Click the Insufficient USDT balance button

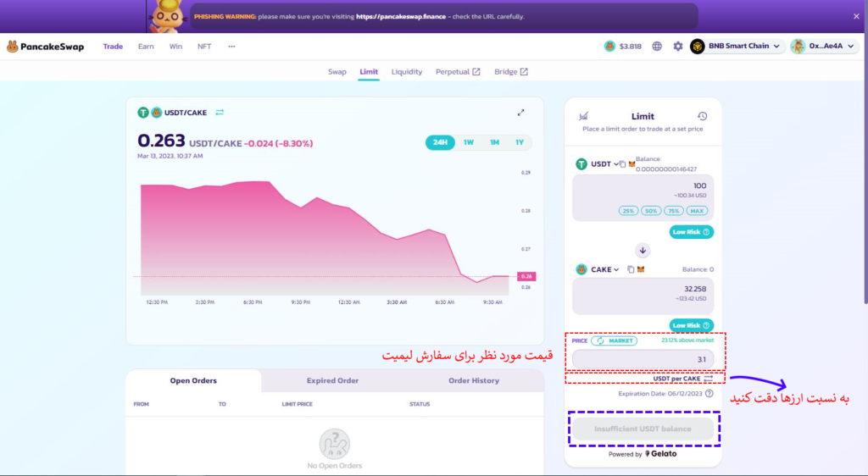[643, 429]
